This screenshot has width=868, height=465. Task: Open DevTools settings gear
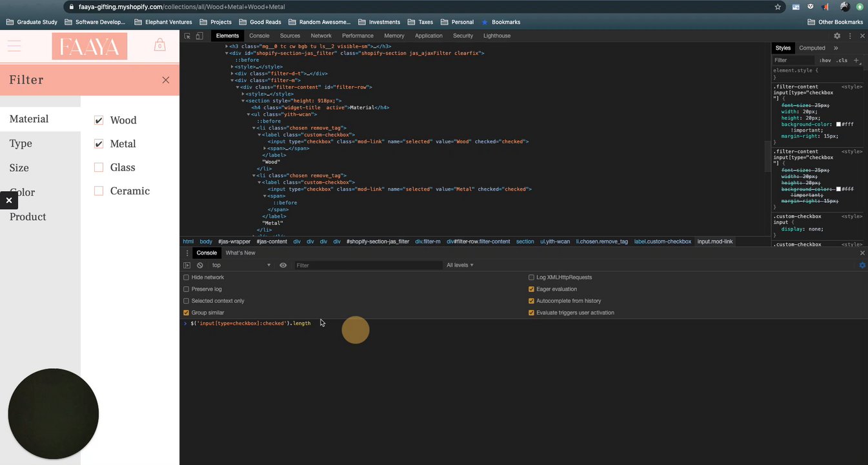(837, 36)
